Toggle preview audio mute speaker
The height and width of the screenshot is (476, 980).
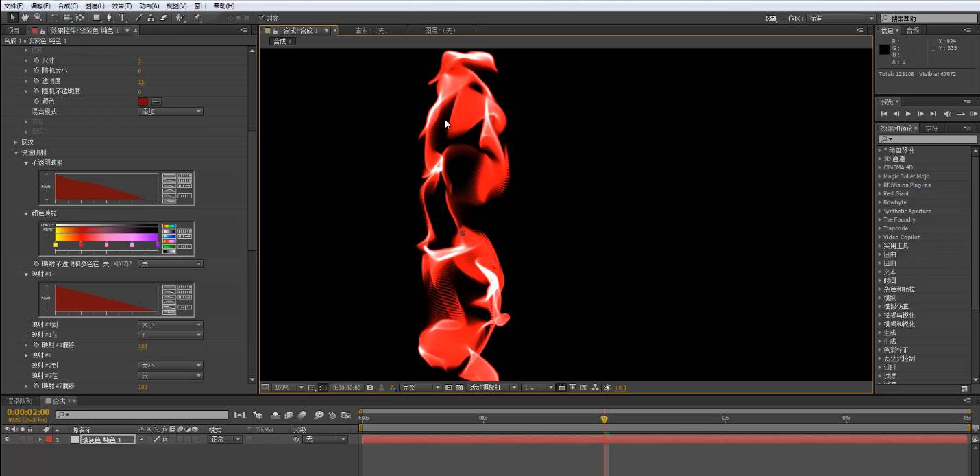click(947, 114)
